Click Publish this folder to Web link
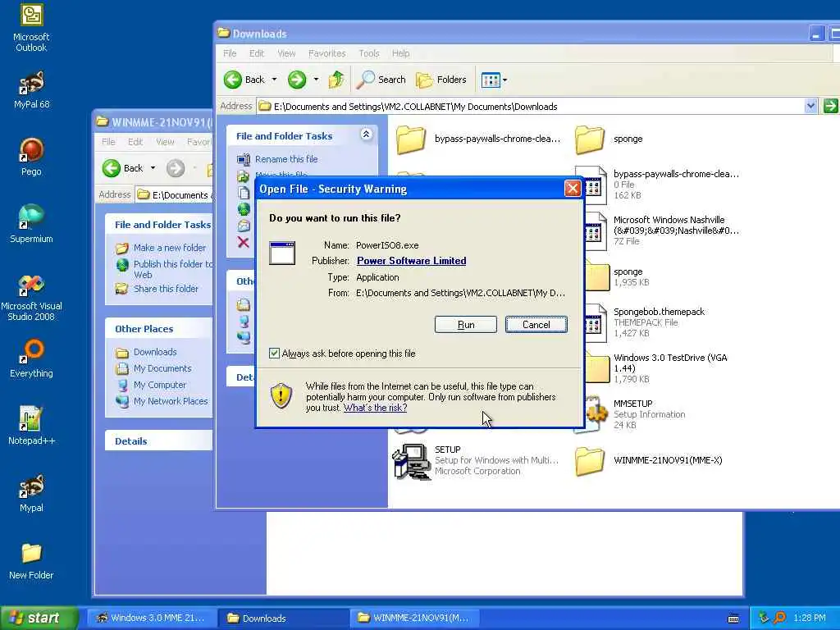Viewport: 840px width, 630px height. tap(172, 269)
